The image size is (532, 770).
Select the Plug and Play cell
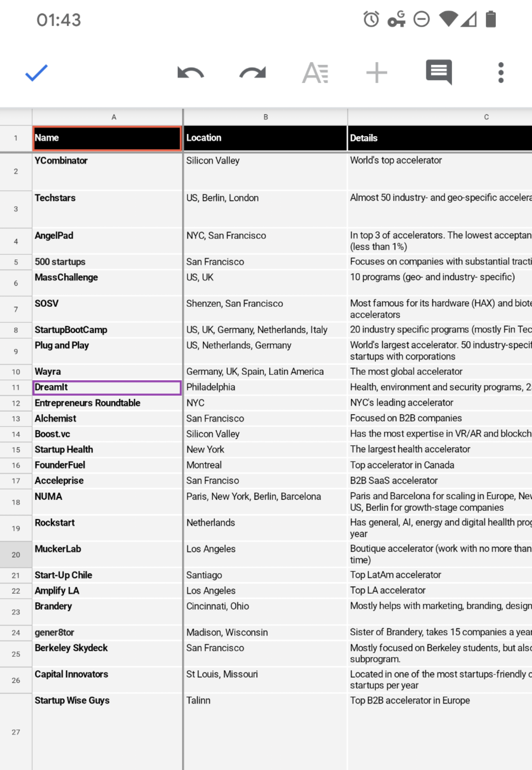click(x=108, y=351)
